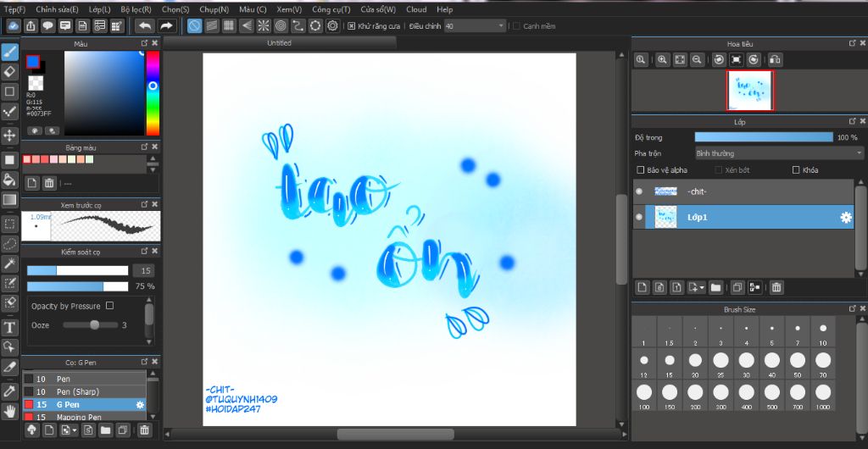Image resolution: width=868 pixels, height=449 pixels.
Task: Choose brush size 100 preset
Action: 644,396
